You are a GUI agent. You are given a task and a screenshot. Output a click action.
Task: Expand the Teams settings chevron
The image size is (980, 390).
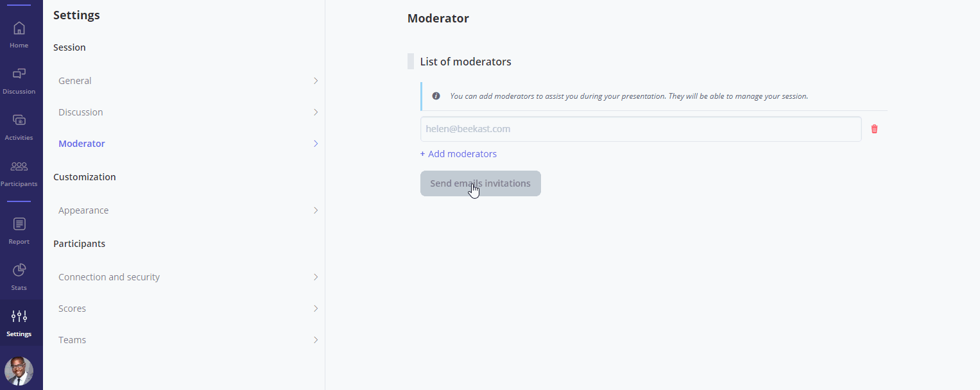[316, 340]
